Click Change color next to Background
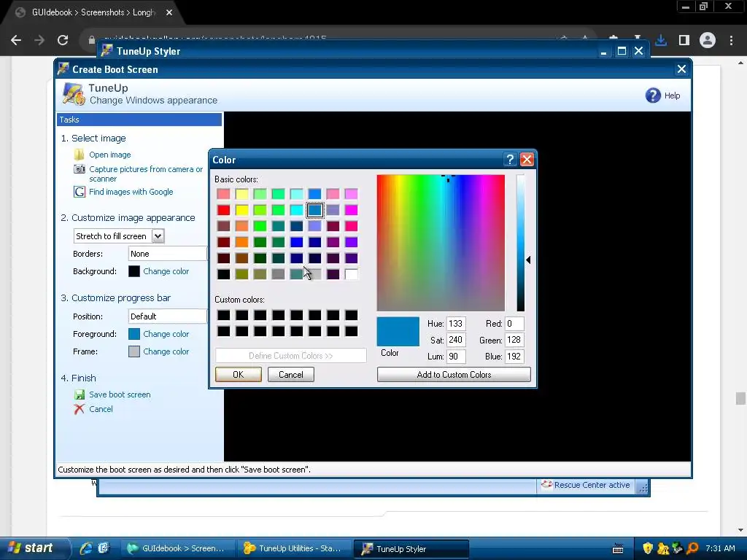The image size is (747, 560). (x=166, y=271)
